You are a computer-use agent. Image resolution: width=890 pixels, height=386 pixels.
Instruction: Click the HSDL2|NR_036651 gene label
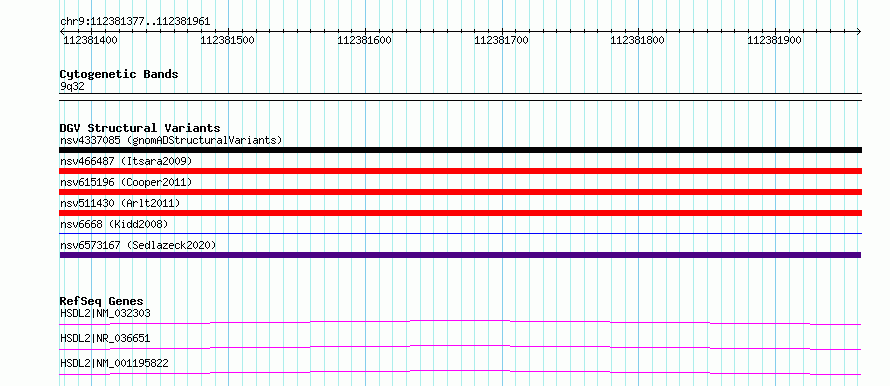[106, 338]
